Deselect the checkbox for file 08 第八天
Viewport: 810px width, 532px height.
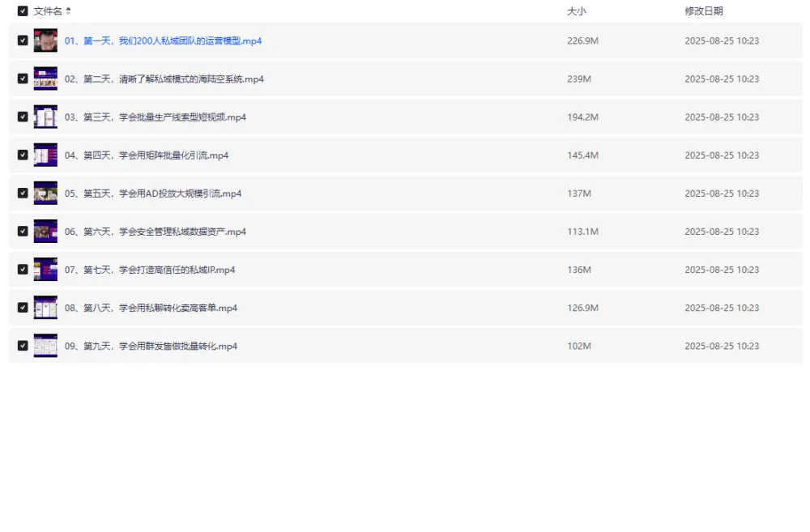tap(23, 308)
